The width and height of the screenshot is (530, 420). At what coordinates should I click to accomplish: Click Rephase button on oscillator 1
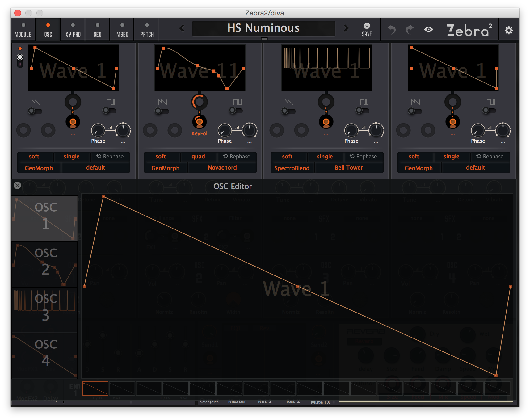(110, 157)
